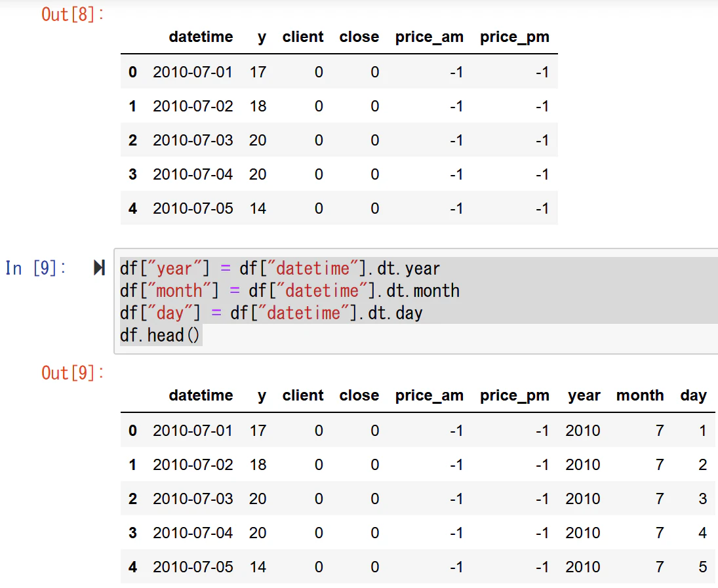Click y value 14 in Out[9] table
718x588 pixels.
tap(258, 567)
